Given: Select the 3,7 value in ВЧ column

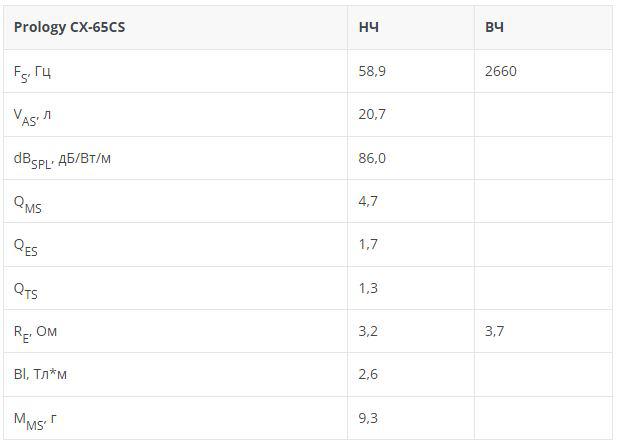Looking at the screenshot, I should click(494, 330).
